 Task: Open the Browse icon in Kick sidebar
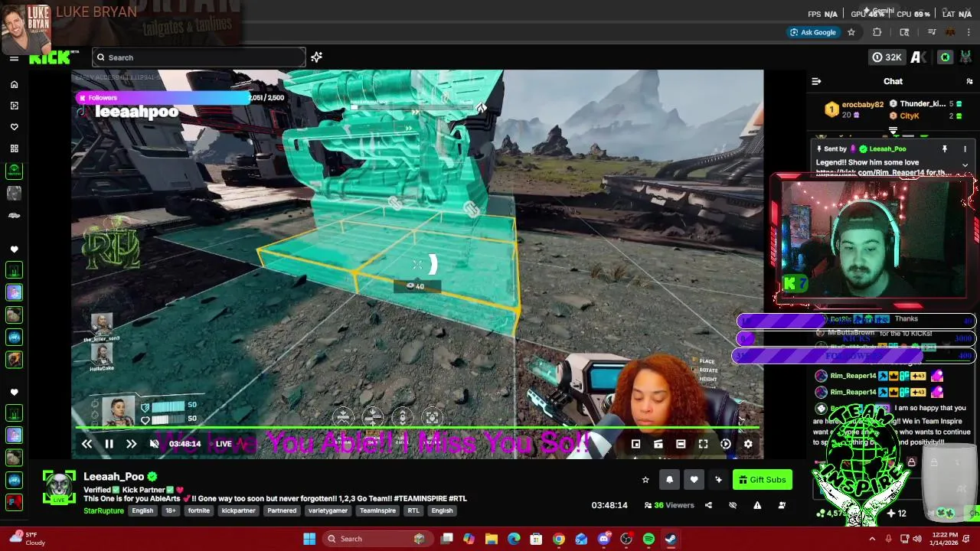click(14, 106)
